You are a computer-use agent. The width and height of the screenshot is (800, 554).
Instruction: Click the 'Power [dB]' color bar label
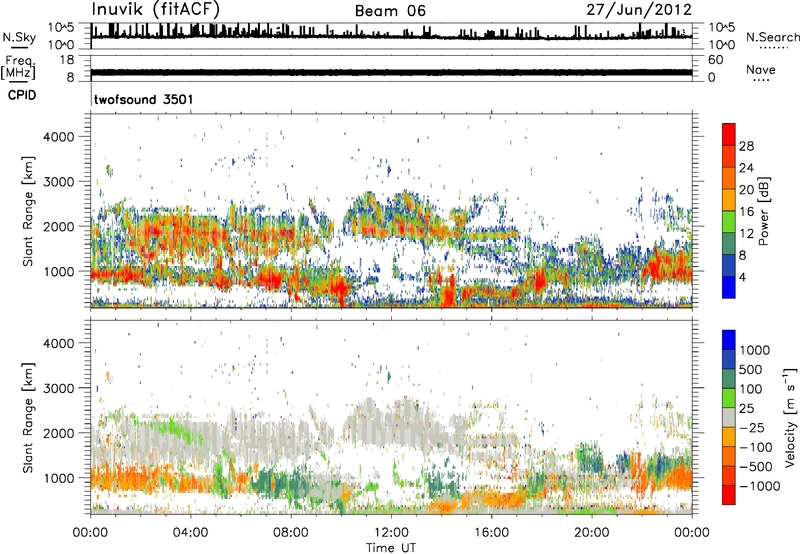(764, 211)
